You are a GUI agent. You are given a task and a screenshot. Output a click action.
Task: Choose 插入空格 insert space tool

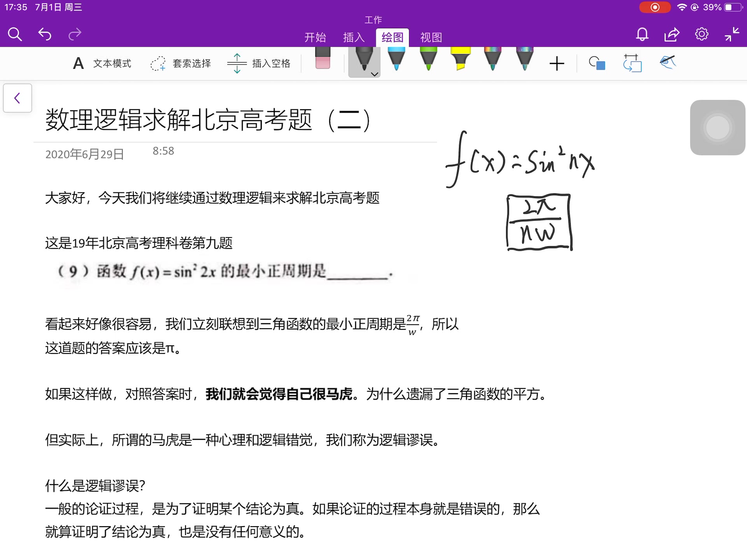[259, 63]
